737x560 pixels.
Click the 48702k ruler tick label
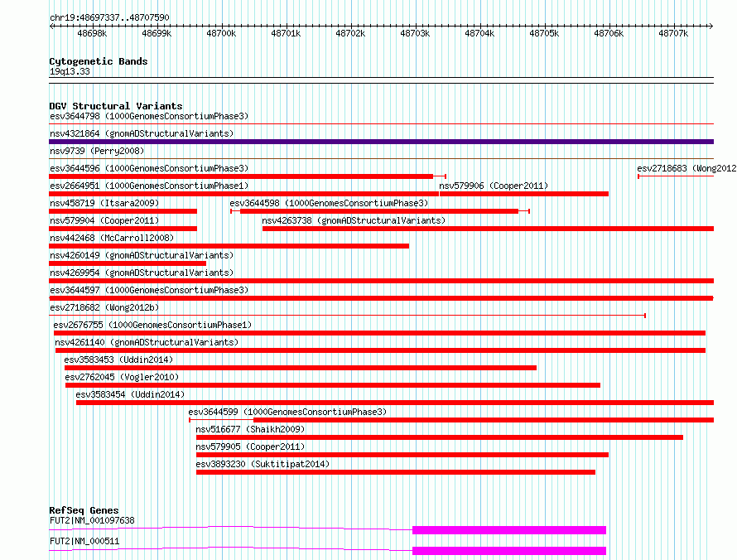click(350, 33)
